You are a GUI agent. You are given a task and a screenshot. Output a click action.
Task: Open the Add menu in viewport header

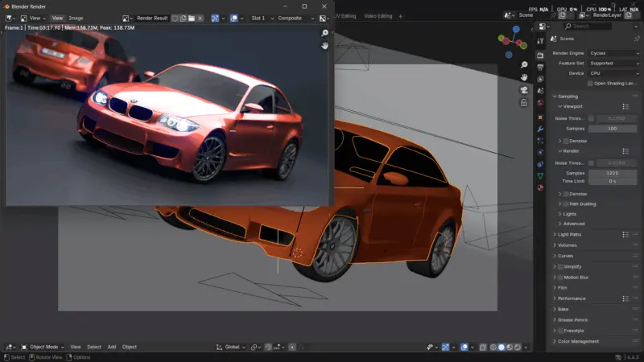(x=112, y=347)
